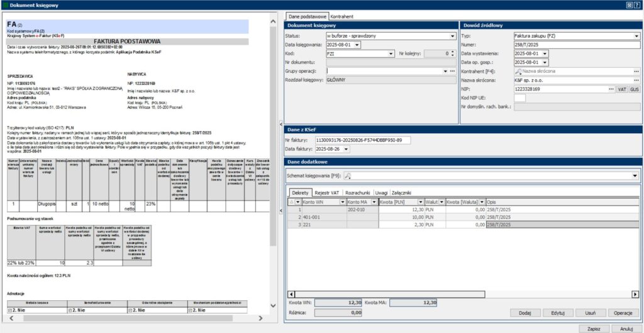Viewport: 644px width, 333px height.
Task: Click the Nr kolejny spinner arrows
Action: [452, 54]
